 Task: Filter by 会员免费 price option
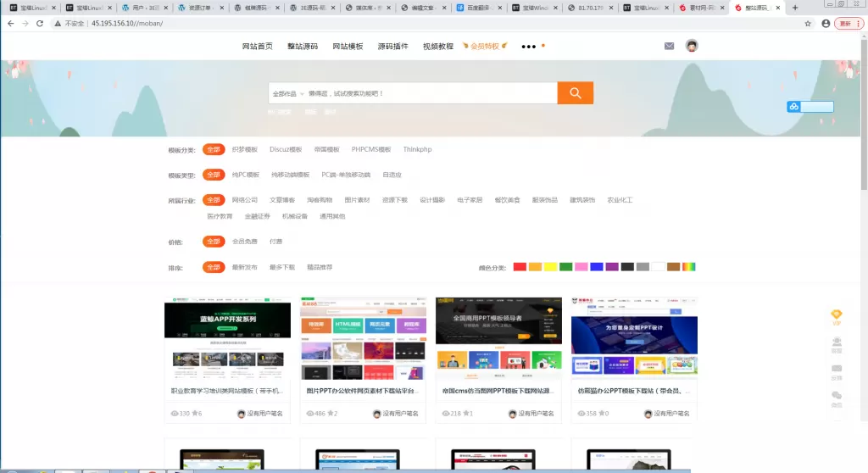[245, 242]
